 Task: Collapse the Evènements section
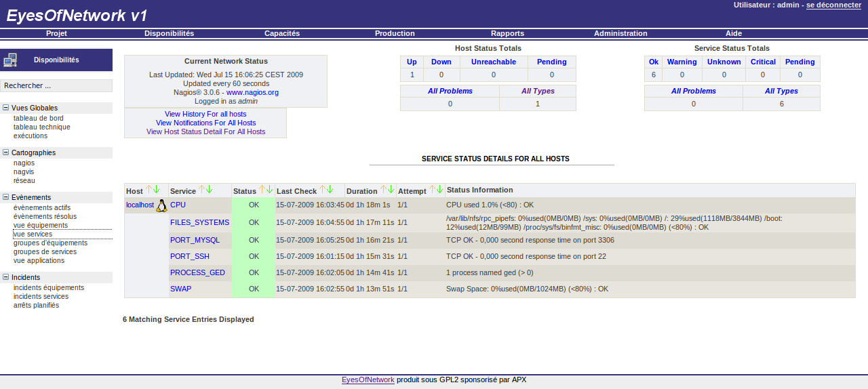click(6, 197)
